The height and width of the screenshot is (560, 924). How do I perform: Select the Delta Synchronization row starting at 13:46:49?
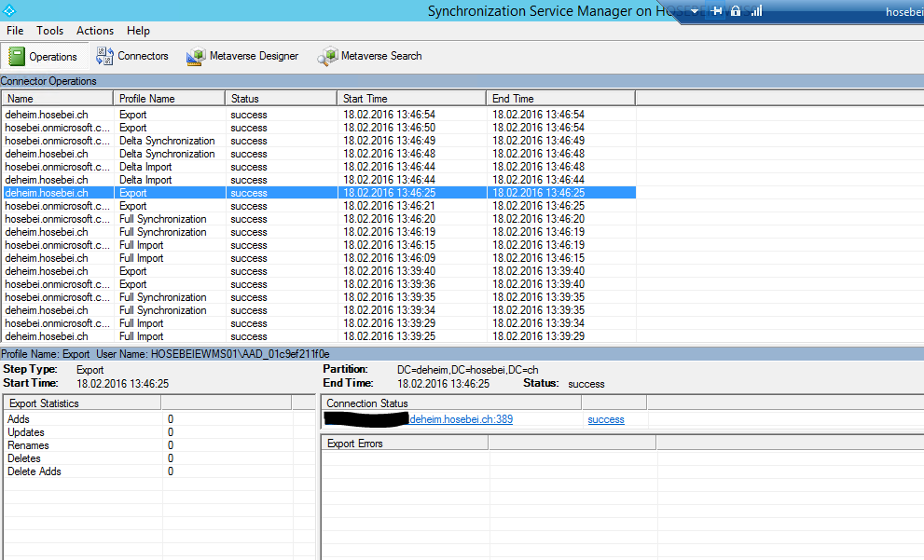click(319, 140)
